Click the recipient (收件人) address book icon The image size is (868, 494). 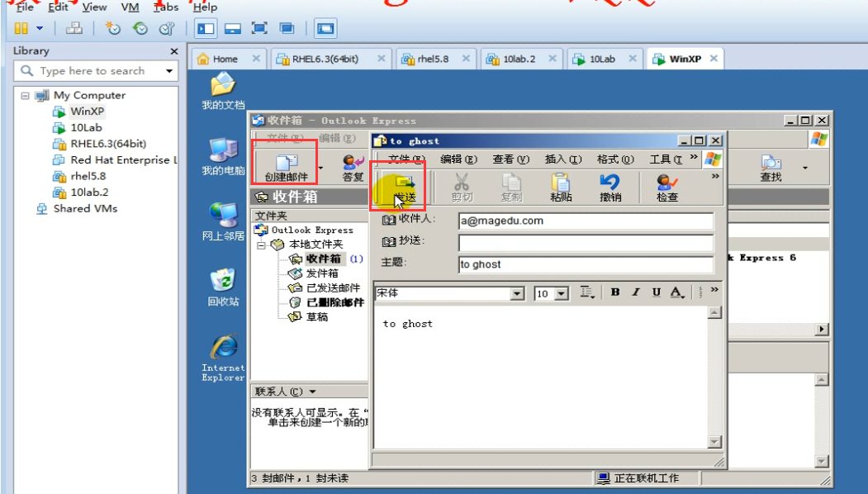[389, 220]
